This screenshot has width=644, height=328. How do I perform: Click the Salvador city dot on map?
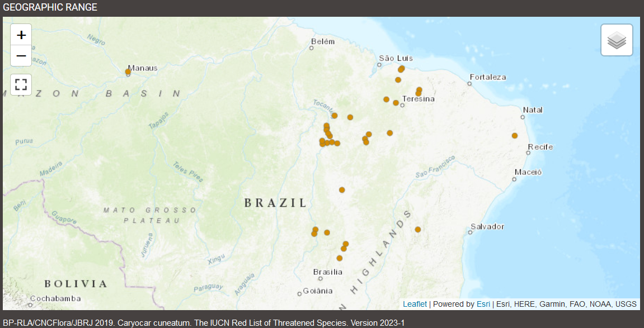(470, 233)
